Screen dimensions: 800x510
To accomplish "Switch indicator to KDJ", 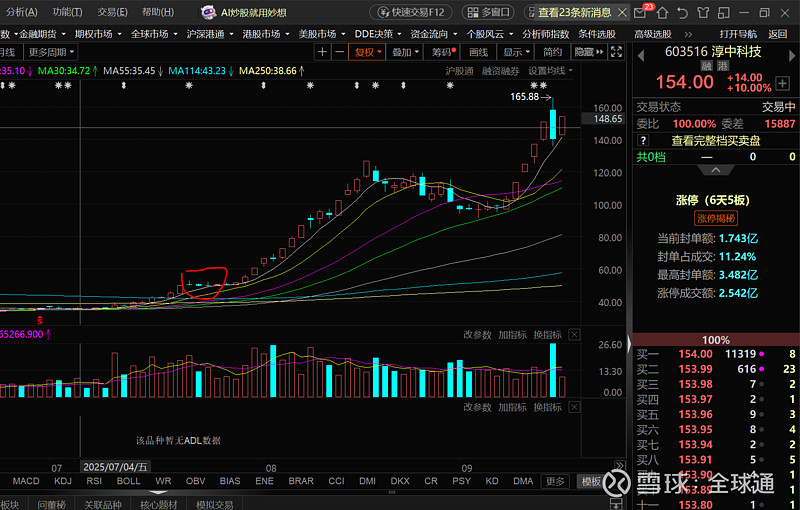I will [63, 481].
